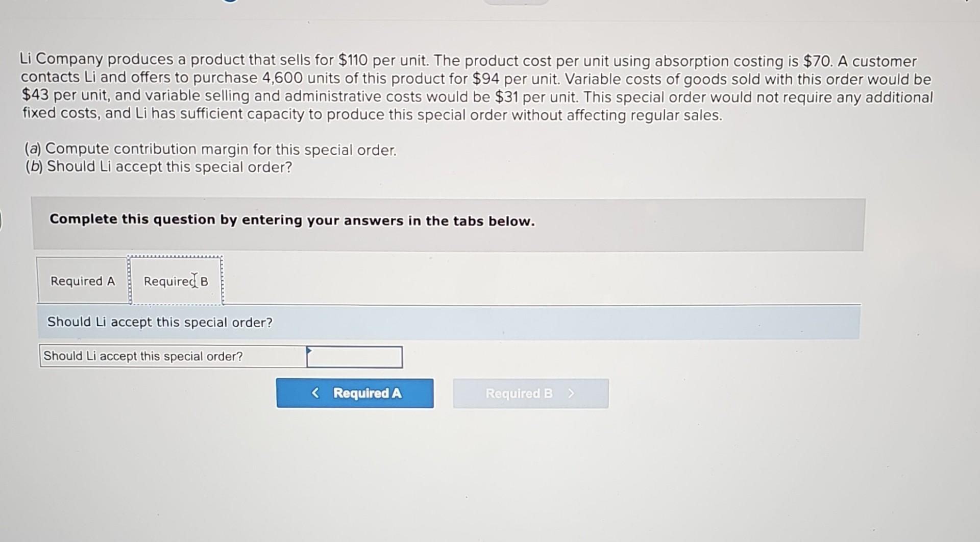
Task: Switch to the Required A tab
Action: pyautogui.click(x=82, y=281)
